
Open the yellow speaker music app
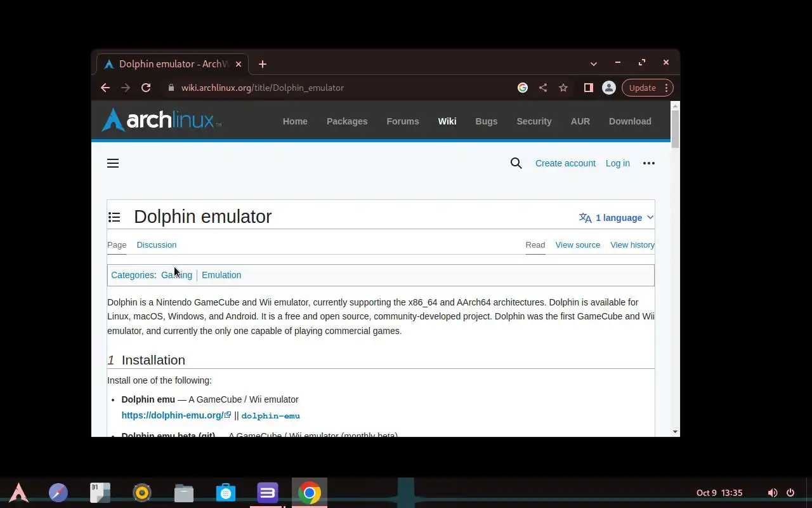click(142, 493)
